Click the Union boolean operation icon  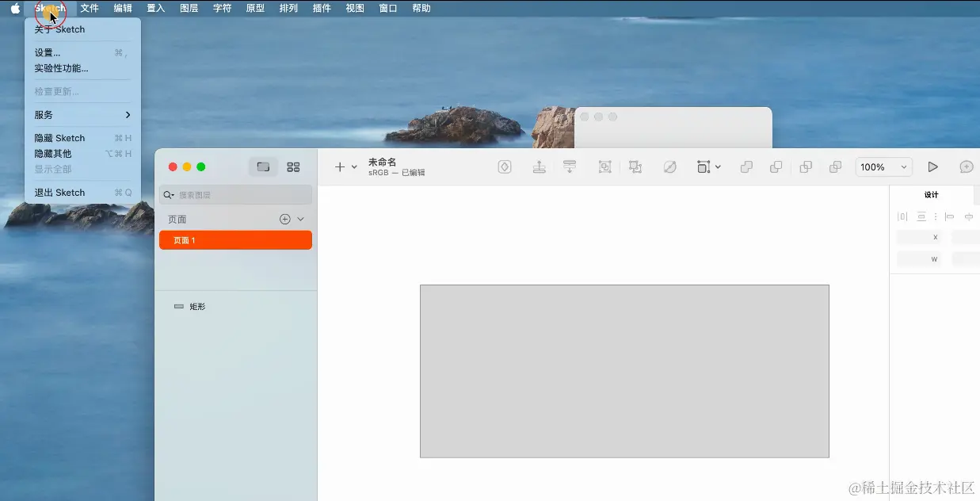745,166
